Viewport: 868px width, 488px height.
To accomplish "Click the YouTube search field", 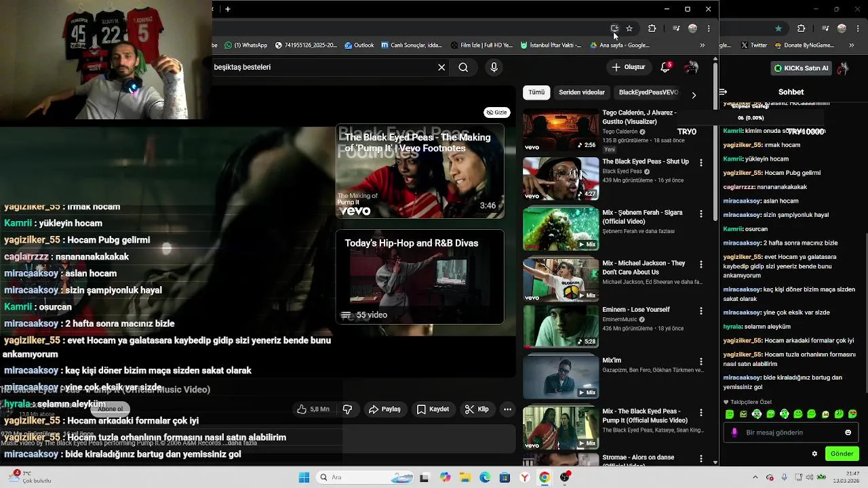I will [322, 67].
